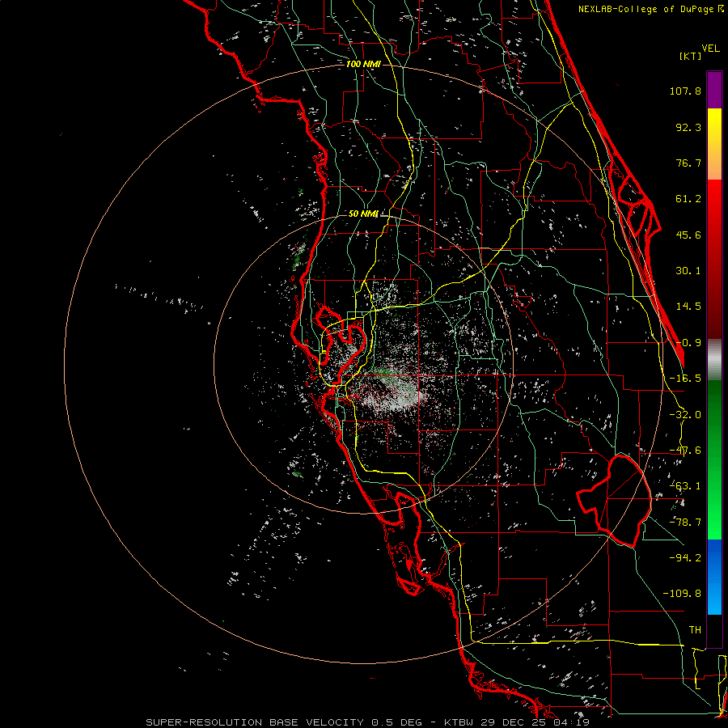Pick the green segment of the velocity bar
The image size is (728, 728).
(714, 459)
